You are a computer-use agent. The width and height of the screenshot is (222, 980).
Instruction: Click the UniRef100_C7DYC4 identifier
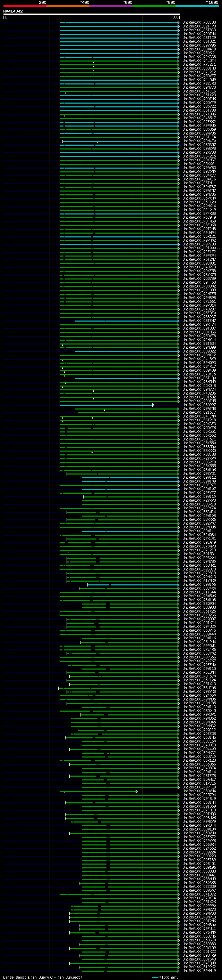(199, 898)
